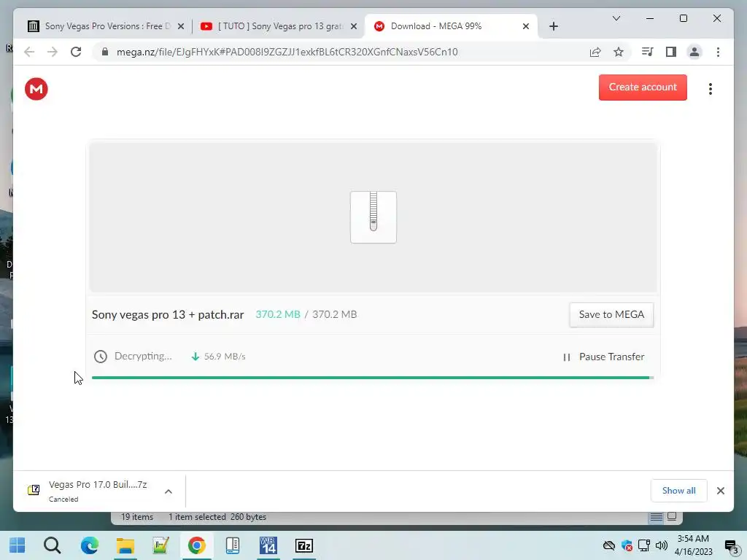747x560 pixels.
Task: Bookmark this page with star icon
Action: [619, 52]
